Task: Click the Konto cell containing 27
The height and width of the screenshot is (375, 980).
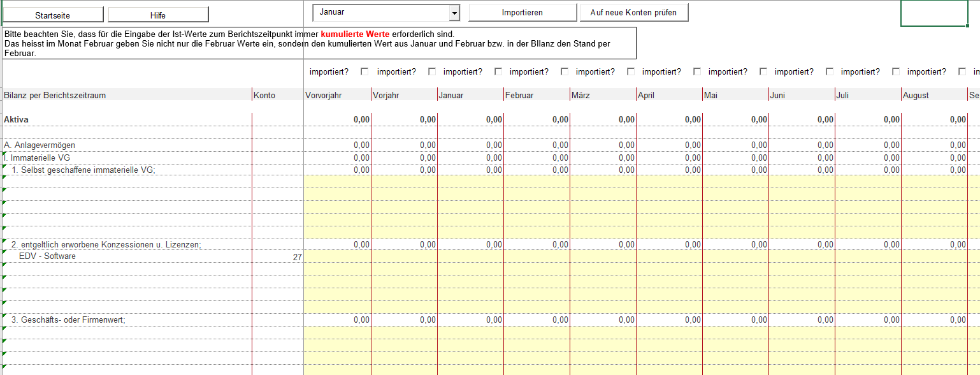Action: coord(278,257)
